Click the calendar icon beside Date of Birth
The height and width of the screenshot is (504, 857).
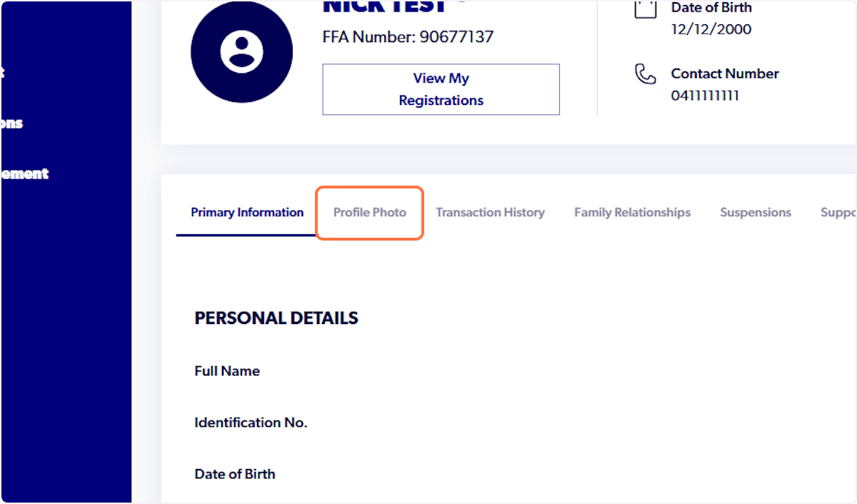646,8
